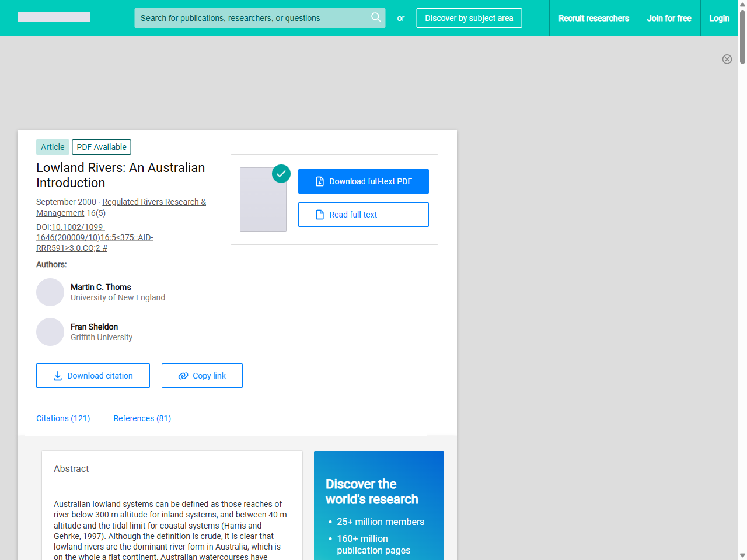The image size is (747, 560).
Task: Dismiss the circled X icon near the top right
Action: (727, 59)
